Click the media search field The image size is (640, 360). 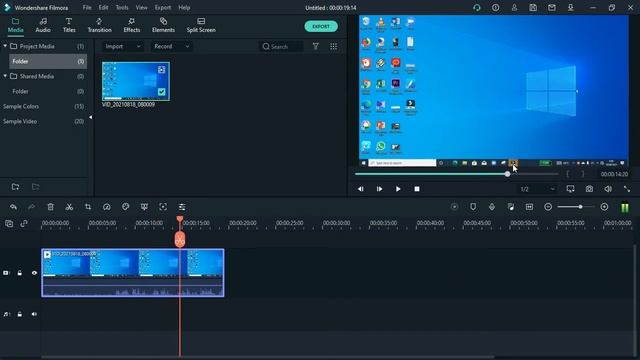(x=282, y=47)
